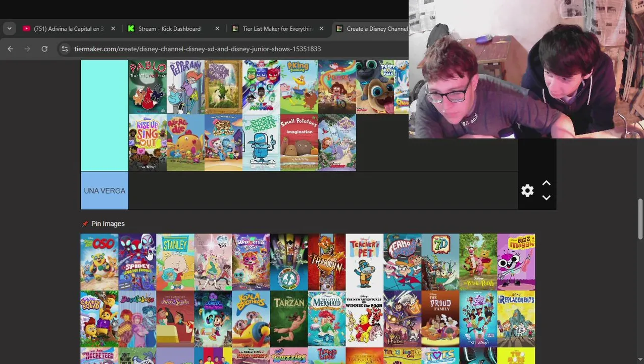Screen dimensions: 644x364
Task: Close the Adivina la Capital YouTube tab
Action: click(x=113, y=29)
